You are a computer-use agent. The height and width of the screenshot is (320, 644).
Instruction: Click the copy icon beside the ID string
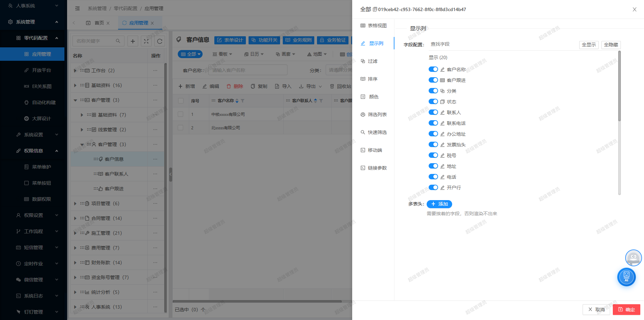[x=375, y=9]
